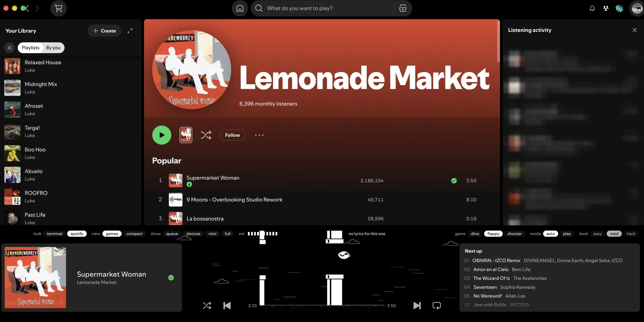Skip to previous track
The height and width of the screenshot is (322, 644).
227,305
